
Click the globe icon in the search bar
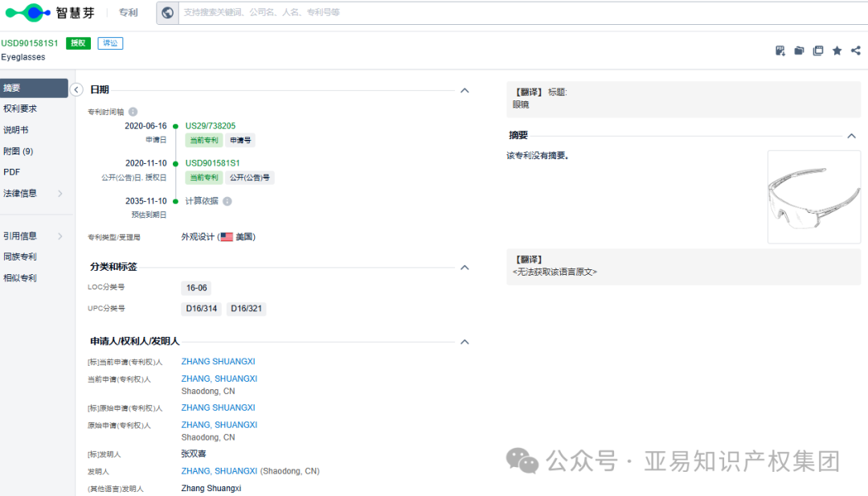click(167, 12)
